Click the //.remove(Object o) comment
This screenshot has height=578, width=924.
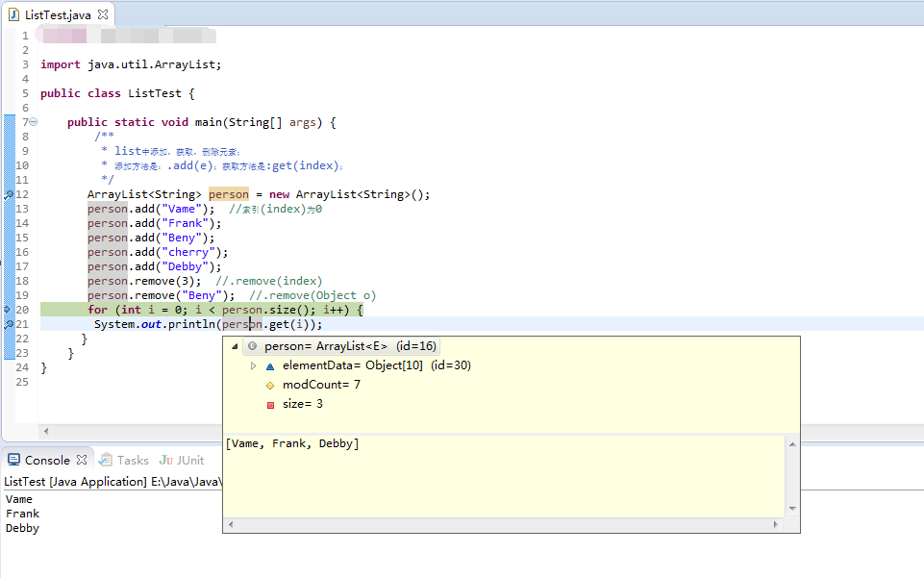click(312, 296)
